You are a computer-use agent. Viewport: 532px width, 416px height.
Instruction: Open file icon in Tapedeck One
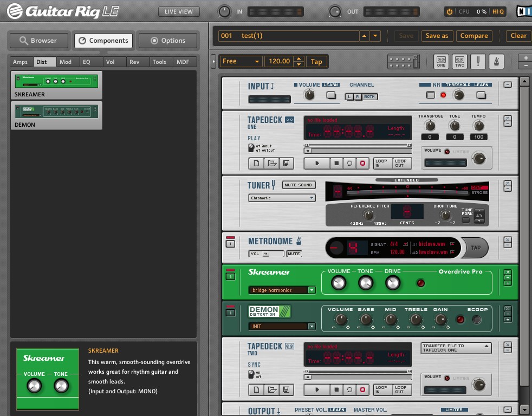click(x=272, y=163)
